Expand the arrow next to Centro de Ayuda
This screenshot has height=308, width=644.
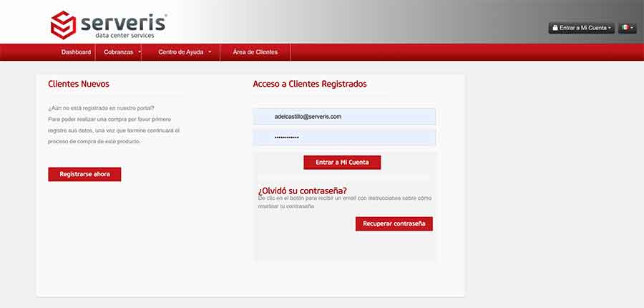pos(210,52)
